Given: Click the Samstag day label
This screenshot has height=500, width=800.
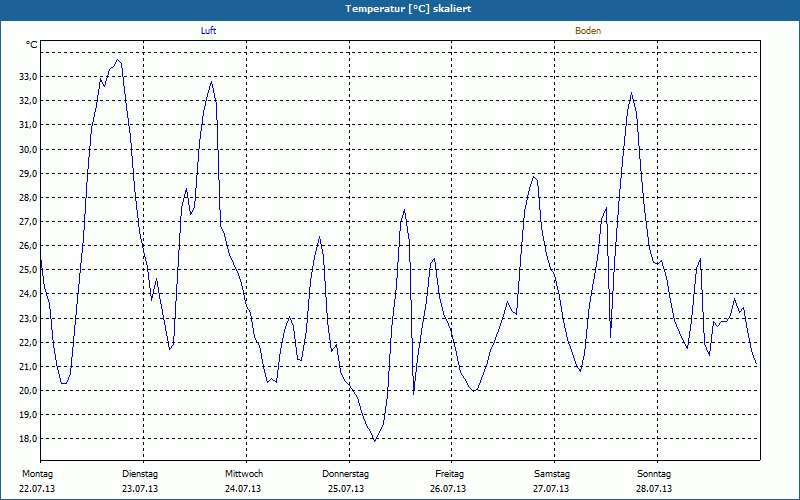Looking at the screenshot, I should 552,474.
